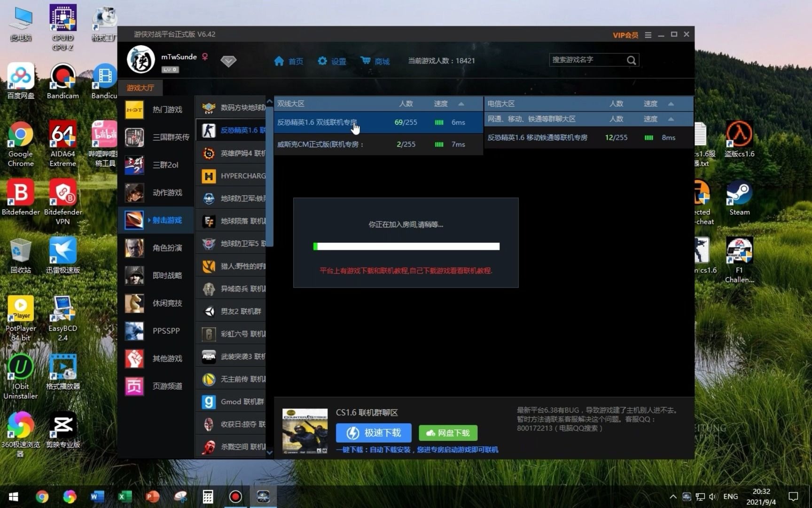Join 反恐精英1.6 双线联机专房 room
The width and height of the screenshot is (812, 508).
click(378, 122)
